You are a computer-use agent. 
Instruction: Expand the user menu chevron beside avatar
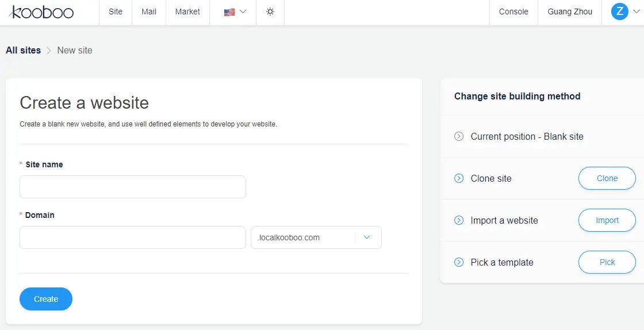635,12
